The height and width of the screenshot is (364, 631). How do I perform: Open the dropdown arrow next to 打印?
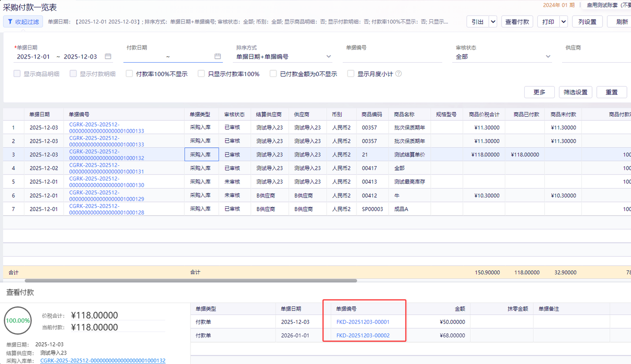pos(563,22)
